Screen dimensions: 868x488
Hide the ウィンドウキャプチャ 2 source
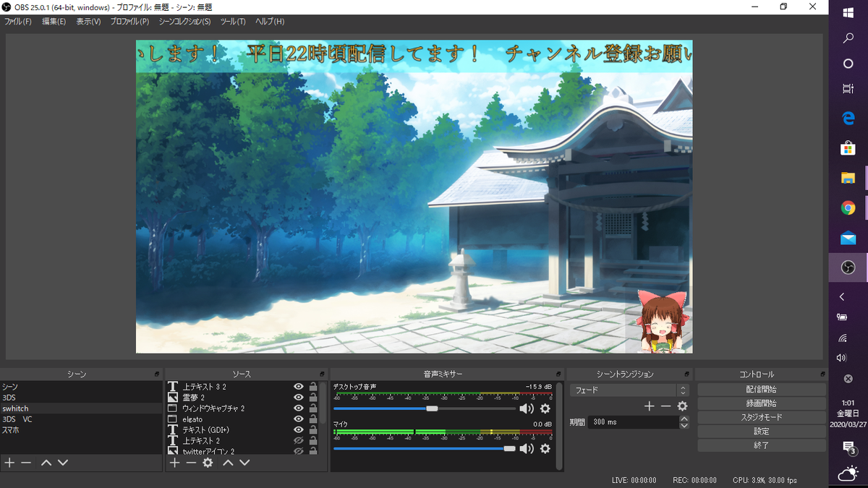[298, 408]
